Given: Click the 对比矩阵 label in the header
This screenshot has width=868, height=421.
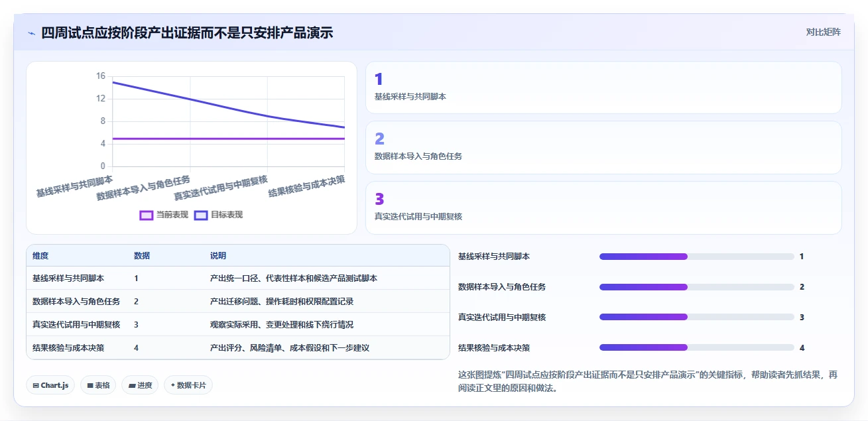Looking at the screenshot, I should point(823,32).
